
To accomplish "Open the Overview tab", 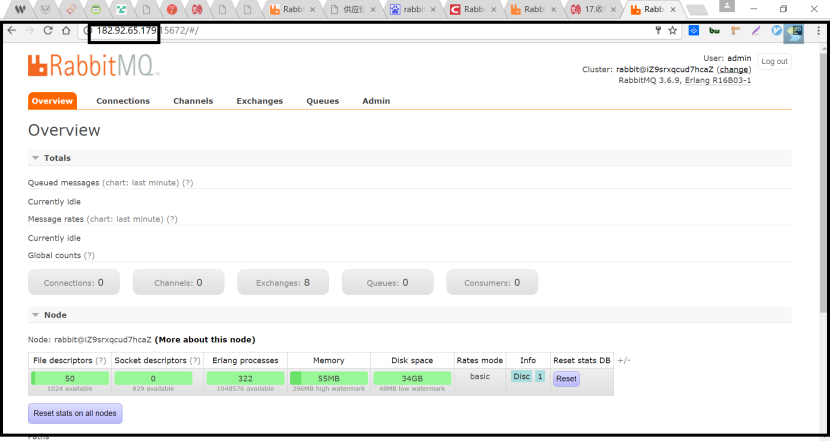I will [x=52, y=101].
